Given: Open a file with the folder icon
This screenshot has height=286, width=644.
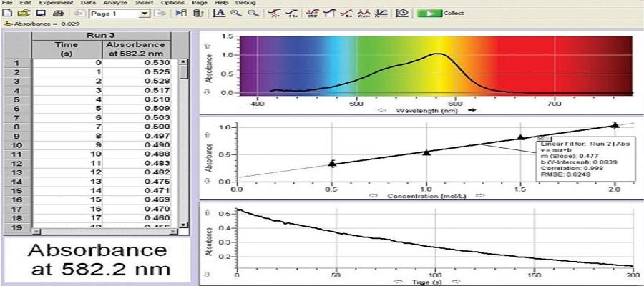Looking at the screenshot, I should coord(24,14).
